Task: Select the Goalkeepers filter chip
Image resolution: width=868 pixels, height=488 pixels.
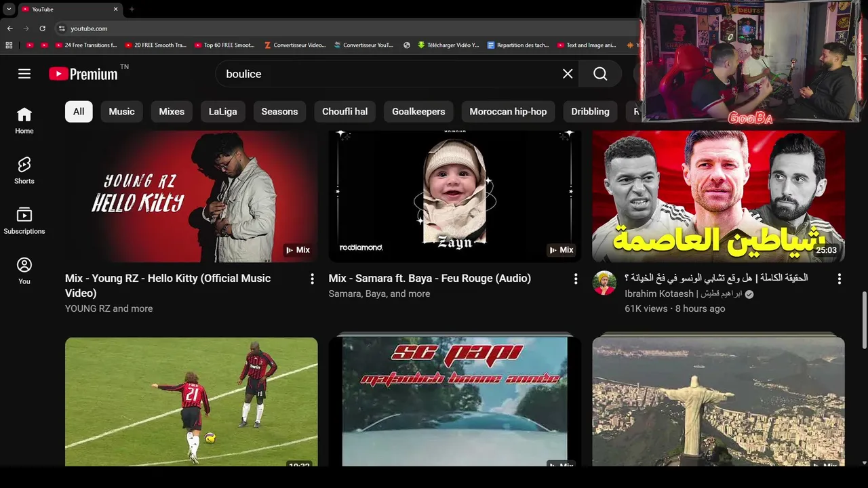Action: coord(418,112)
